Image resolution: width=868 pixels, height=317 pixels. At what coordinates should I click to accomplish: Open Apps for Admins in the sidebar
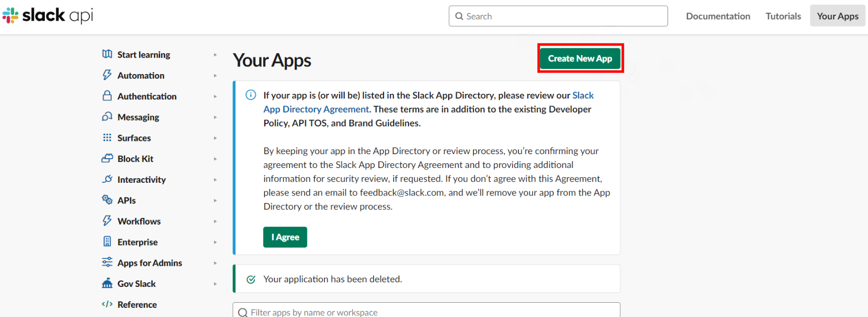tap(150, 263)
